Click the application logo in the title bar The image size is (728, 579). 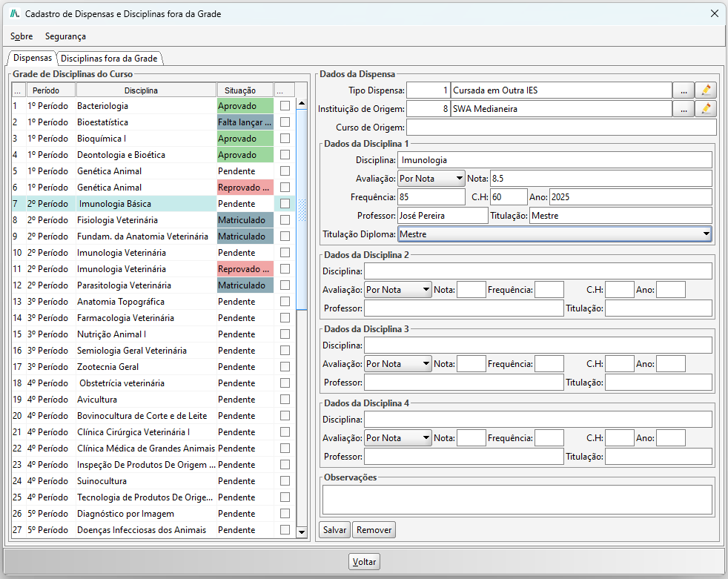[14, 13]
